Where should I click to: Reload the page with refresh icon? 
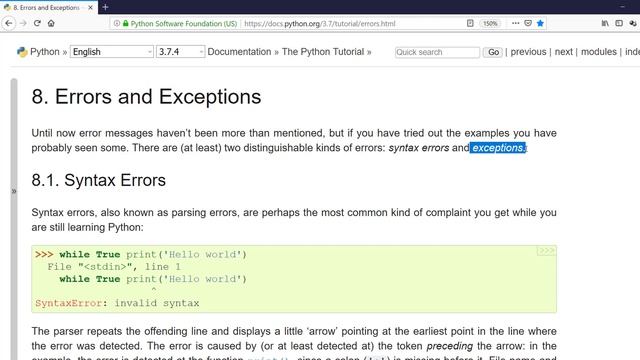point(37,23)
